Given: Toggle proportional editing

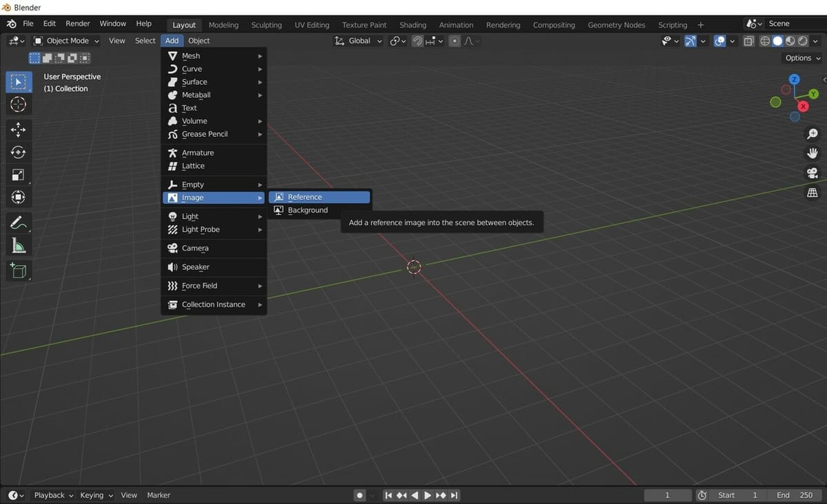Looking at the screenshot, I should (454, 41).
